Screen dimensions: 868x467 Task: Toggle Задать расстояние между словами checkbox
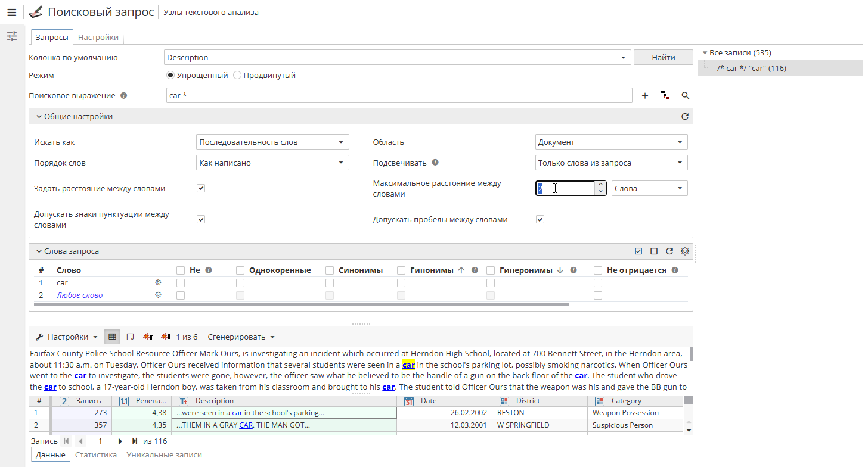[201, 188]
